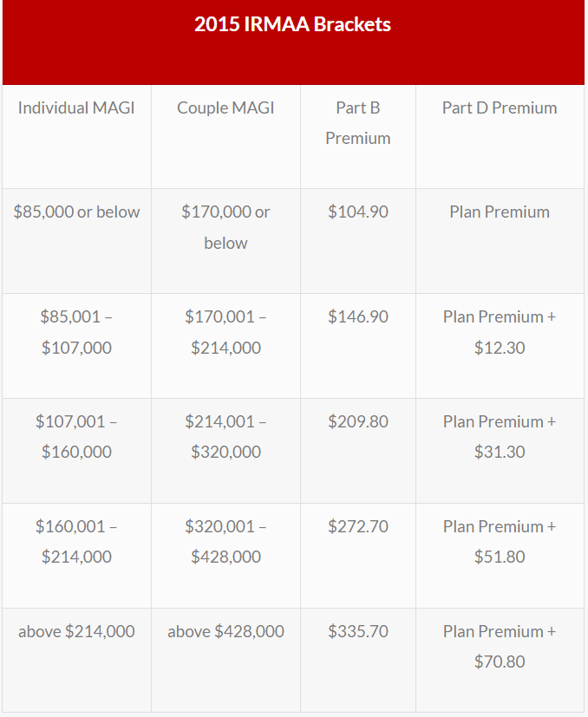Click the Plan Premium + $12.30 cell
This screenshot has width=588, height=717.
tap(500, 332)
